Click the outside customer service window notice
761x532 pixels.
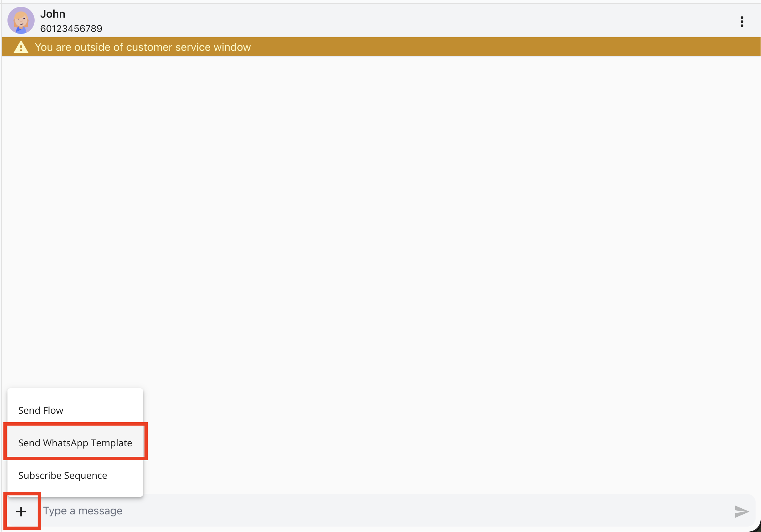[381, 47]
